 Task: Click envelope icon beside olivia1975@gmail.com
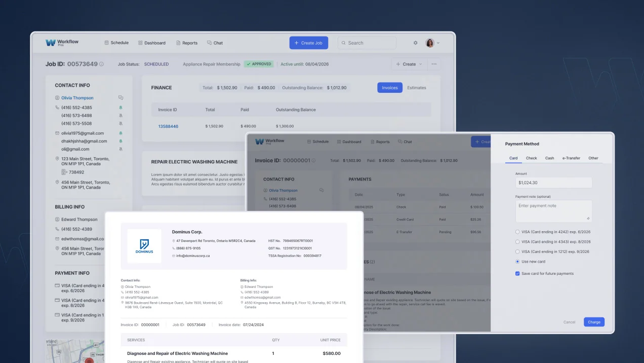point(57,133)
